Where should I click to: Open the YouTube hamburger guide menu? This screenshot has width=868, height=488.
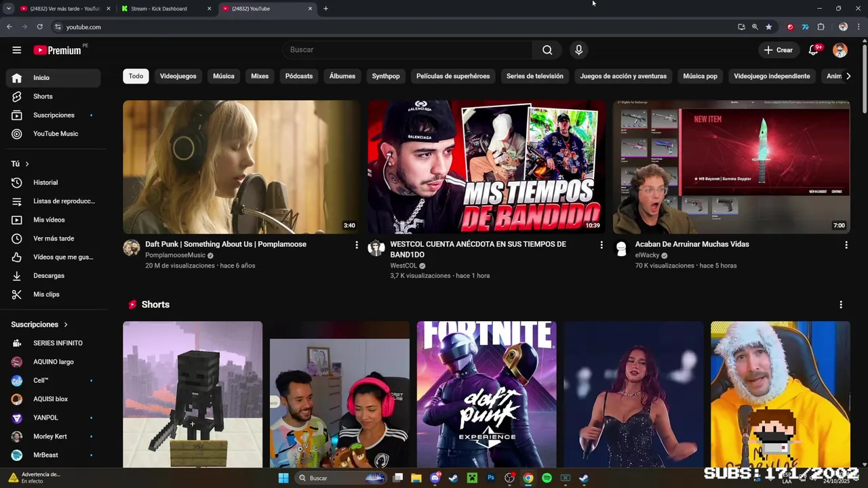pyautogui.click(x=17, y=50)
